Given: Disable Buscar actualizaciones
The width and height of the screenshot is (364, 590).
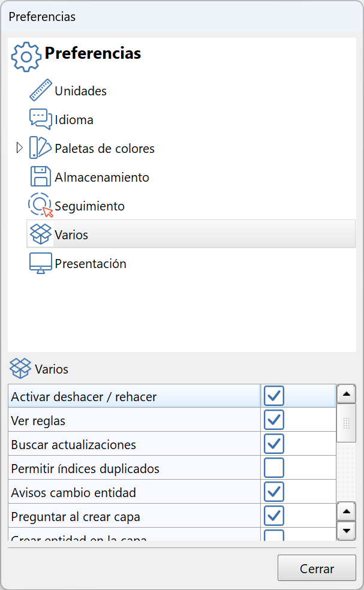Looking at the screenshot, I should pyautogui.click(x=273, y=444).
